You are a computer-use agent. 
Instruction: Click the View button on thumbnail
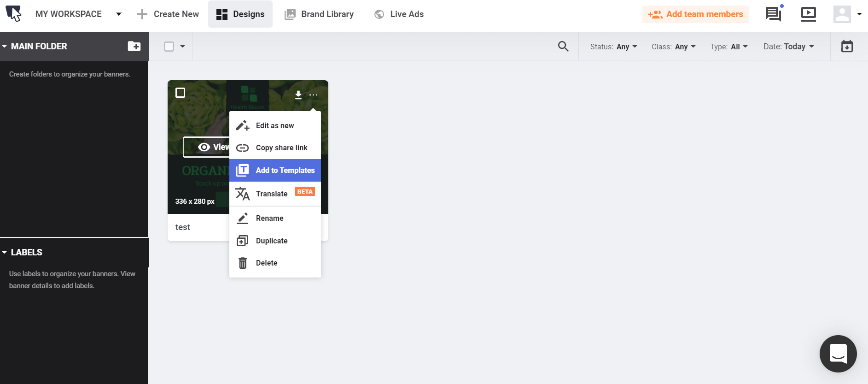tap(206, 147)
